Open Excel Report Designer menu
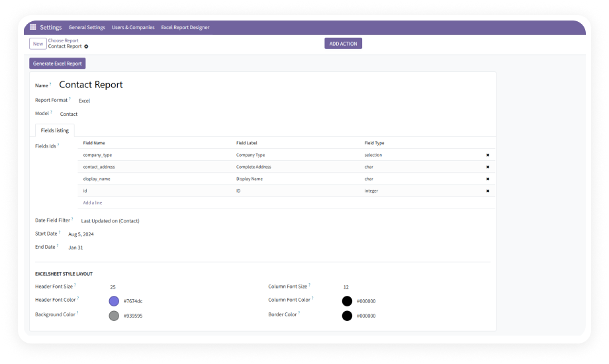 (185, 28)
